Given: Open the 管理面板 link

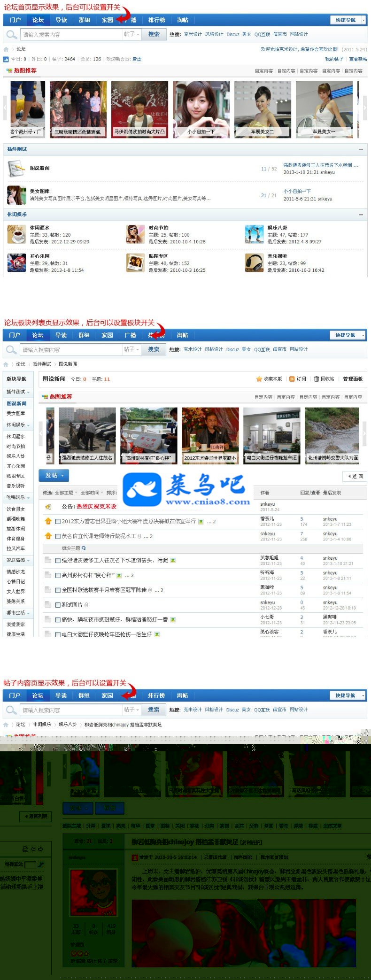Looking at the screenshot, I should (353, 379).
